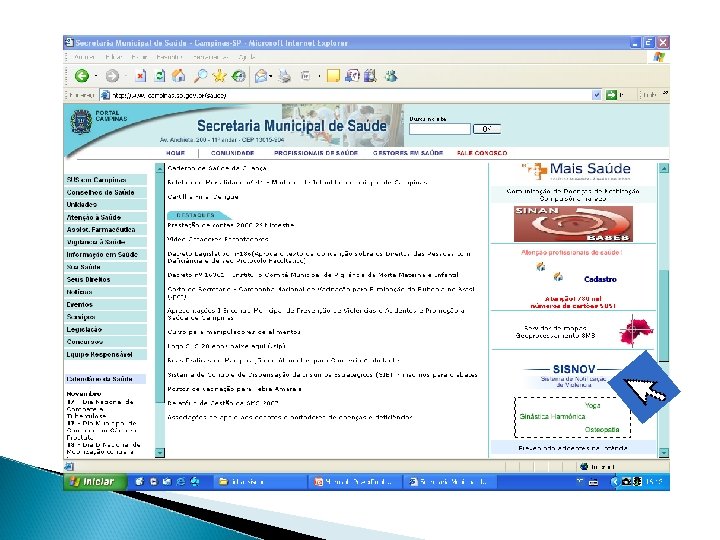Open the second menu bar item, Editar
Screen dimensions: 720x540
click(x=113, y=57)
